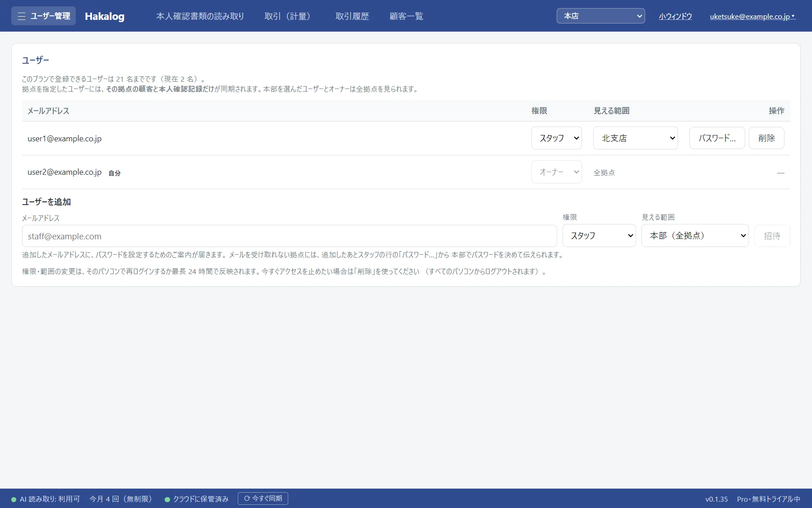Click the Hakalog logo
The image size is (812, 508).
105,16
